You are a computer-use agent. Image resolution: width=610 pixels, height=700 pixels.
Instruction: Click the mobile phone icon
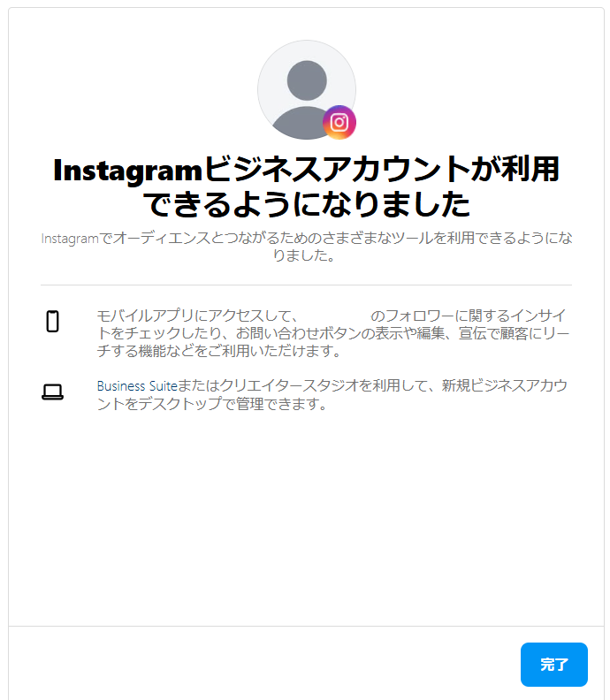pyautogui.click(x=53, y=322)
